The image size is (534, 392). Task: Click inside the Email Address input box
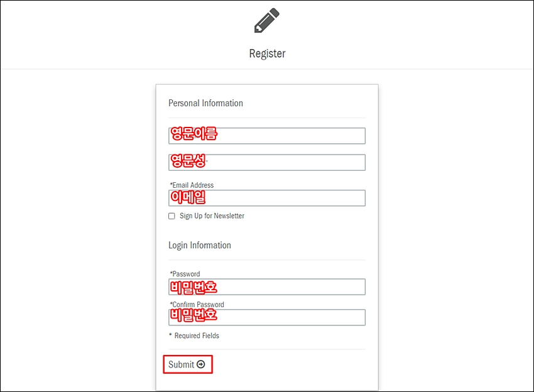click(267, 198)
